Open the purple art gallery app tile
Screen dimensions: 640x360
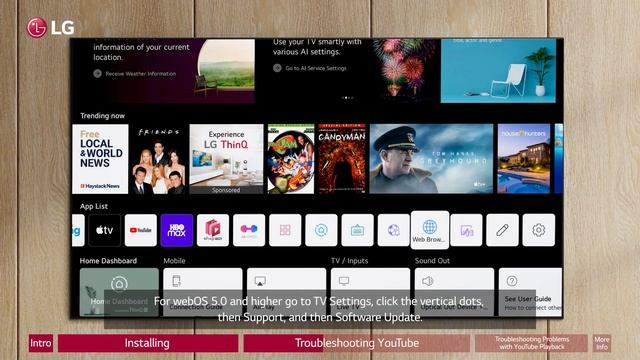point(466,230)
